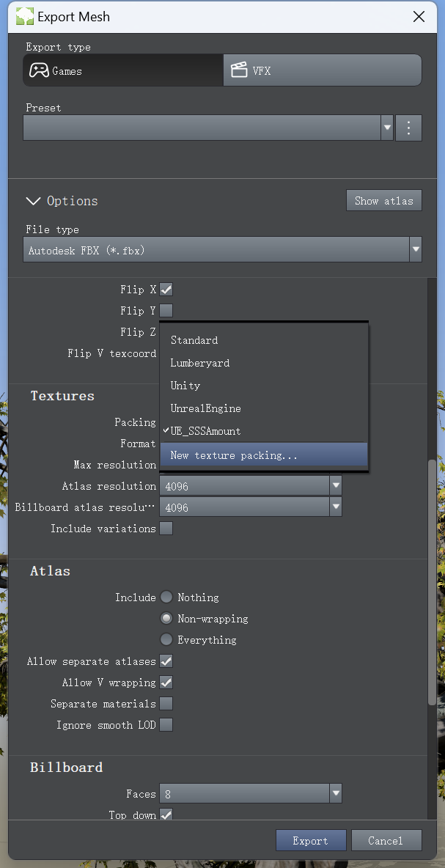Click the SpeedTree logo in title bar

click(x=25, y=16)
